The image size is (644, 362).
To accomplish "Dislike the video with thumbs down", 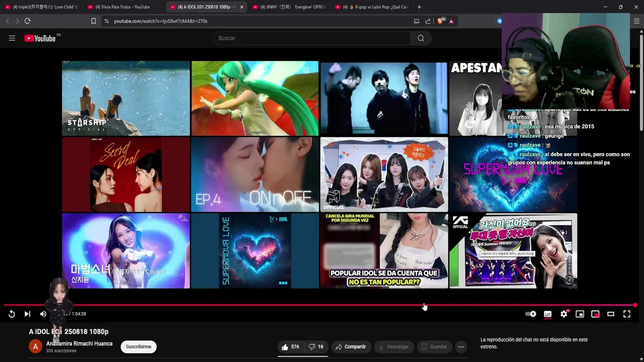I will coord(316,346).
